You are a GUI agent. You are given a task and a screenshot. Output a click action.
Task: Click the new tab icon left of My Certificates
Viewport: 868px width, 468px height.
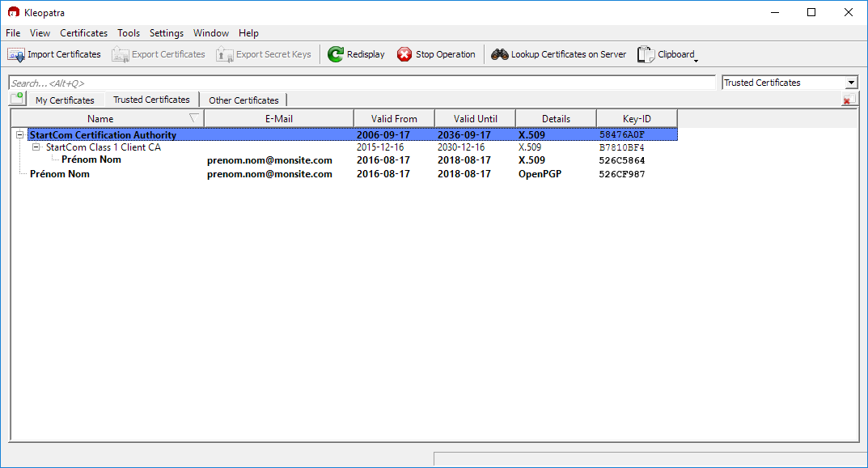click(17, 99)
